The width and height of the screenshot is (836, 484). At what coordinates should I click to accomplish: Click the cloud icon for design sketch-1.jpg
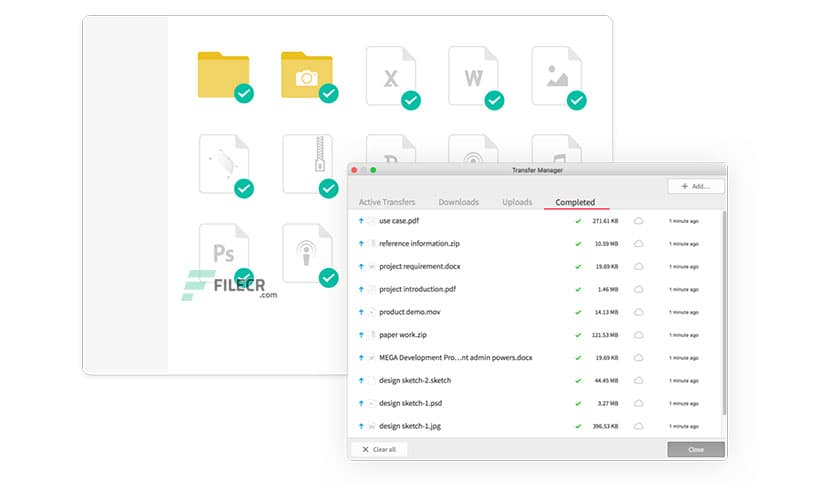[638, 426]
